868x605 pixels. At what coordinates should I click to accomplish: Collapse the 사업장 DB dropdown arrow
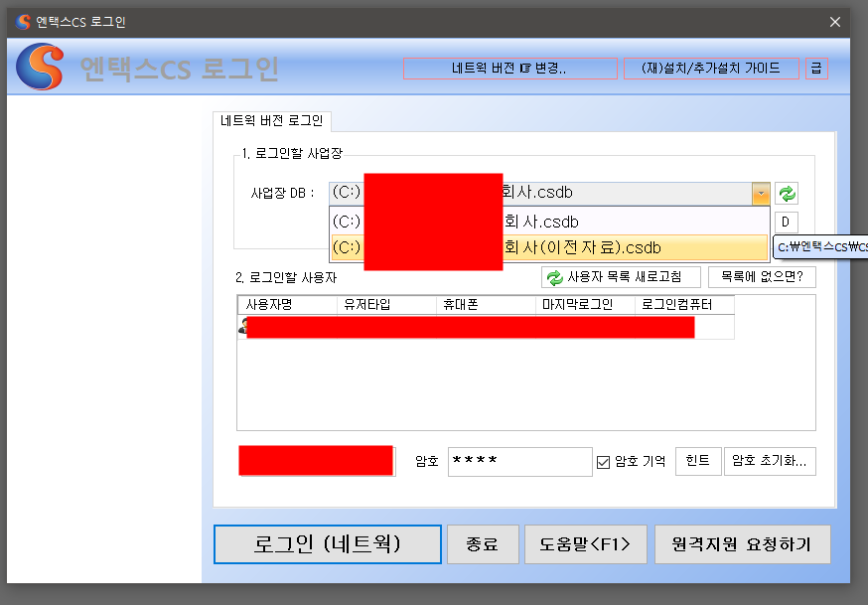pos(760,194)
